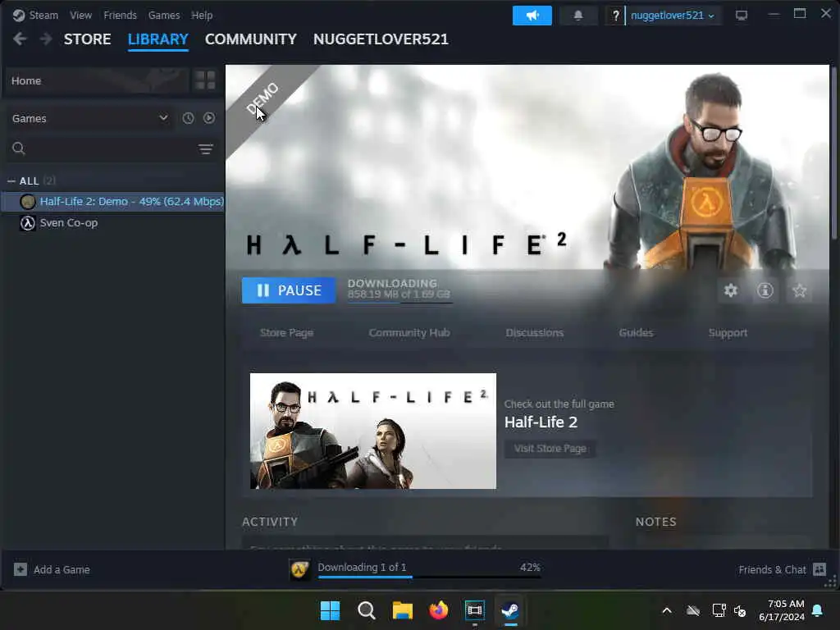Show only ready-to-play games icon
Viewport: 840px width, 630px height.
[209, 118]
